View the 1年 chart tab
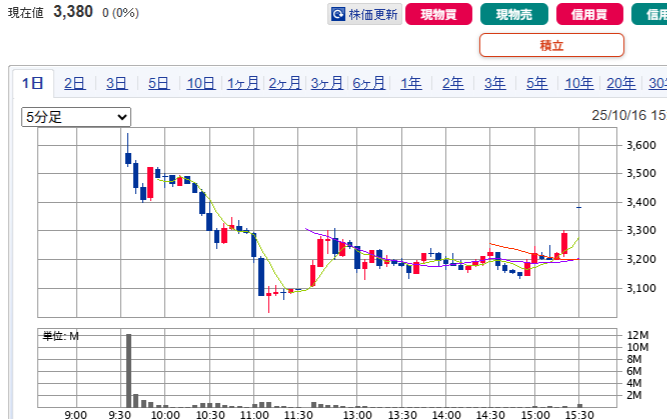 tap(411, 84)
